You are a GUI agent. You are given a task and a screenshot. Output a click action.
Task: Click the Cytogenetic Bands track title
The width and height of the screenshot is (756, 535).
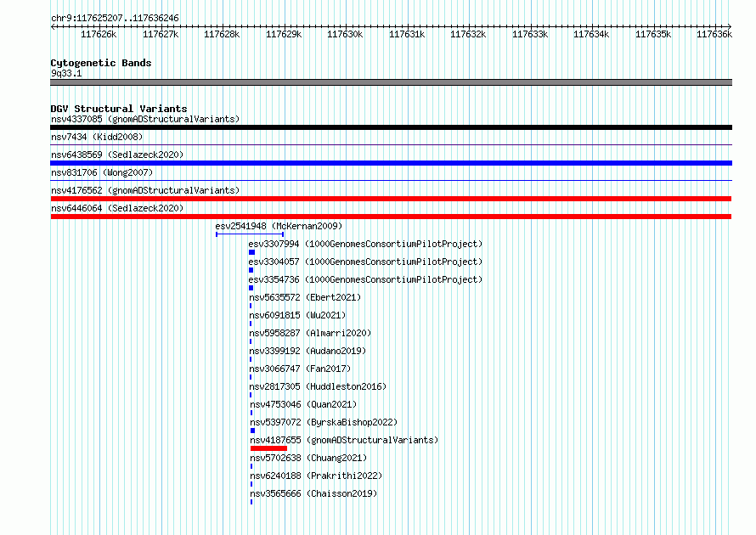101,63
